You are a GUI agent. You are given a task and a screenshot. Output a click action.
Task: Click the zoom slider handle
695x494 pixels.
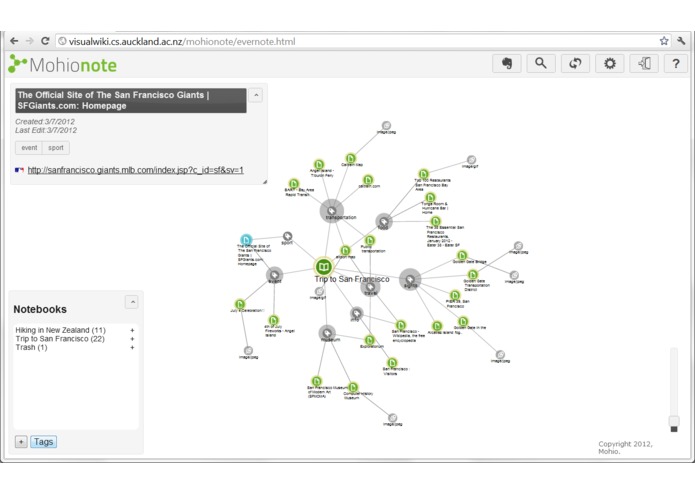coord(674,420)
